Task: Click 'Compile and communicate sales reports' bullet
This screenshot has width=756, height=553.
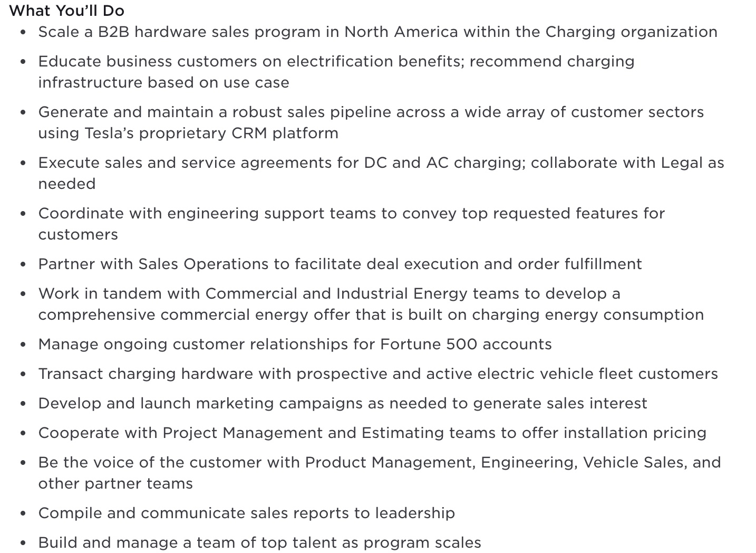Action: pos(246,513)
